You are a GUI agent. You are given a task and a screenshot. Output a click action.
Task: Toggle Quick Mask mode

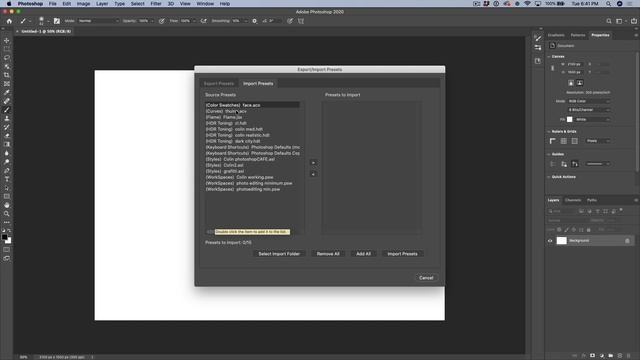pyautogui.click(x=7, y=250)
